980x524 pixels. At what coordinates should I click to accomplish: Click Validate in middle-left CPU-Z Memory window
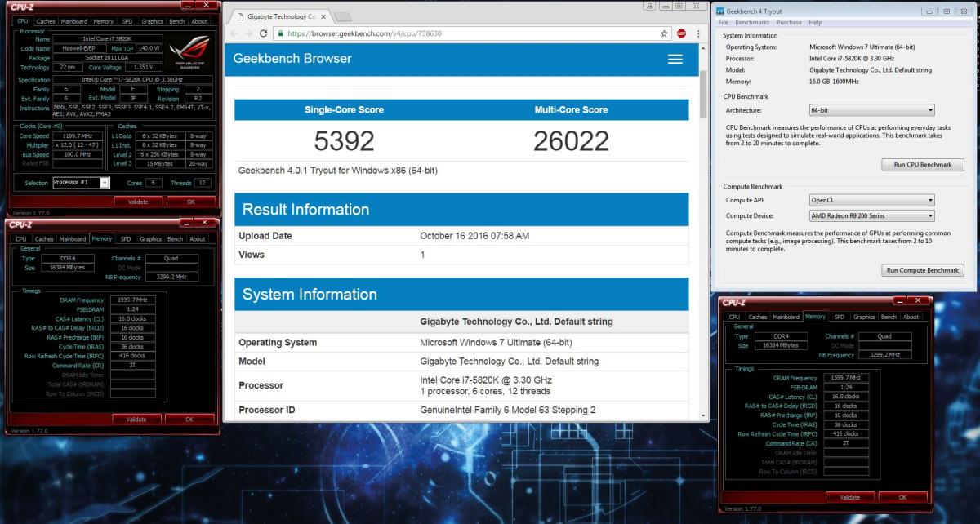click(137, 420)
